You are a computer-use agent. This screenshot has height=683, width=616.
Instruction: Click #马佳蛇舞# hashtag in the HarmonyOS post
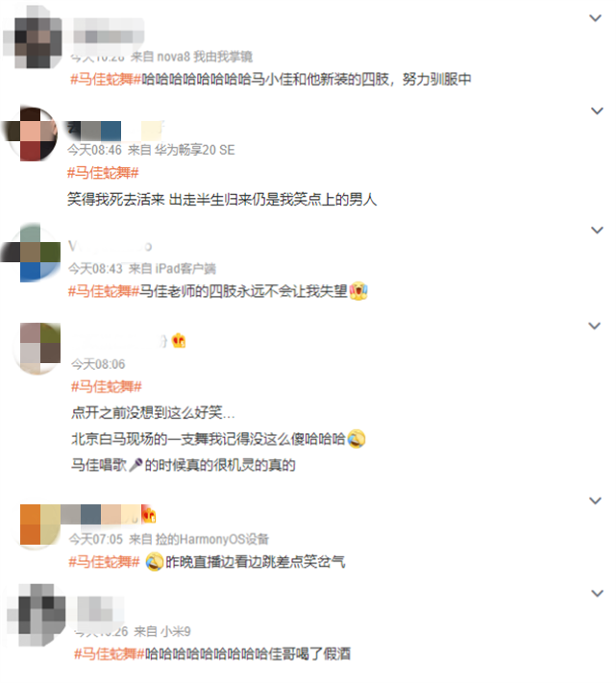(x=104, y=562)
